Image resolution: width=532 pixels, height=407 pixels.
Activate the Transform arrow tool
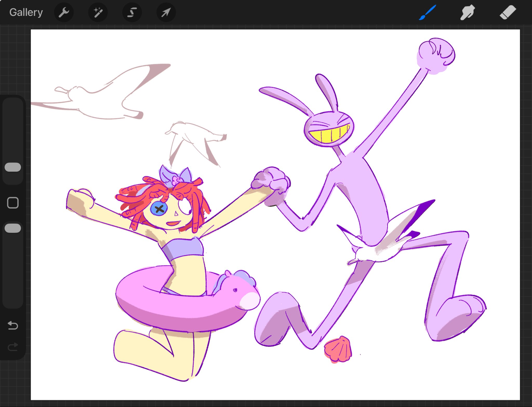pyautogui.click(x=166, y=12)
